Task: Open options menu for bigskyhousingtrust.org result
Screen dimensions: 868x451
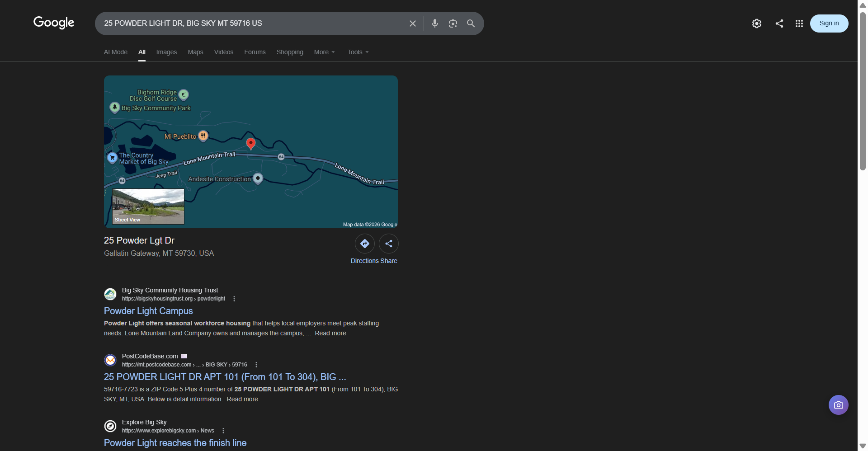Action: pyautogui.click(x=234, y=299)
